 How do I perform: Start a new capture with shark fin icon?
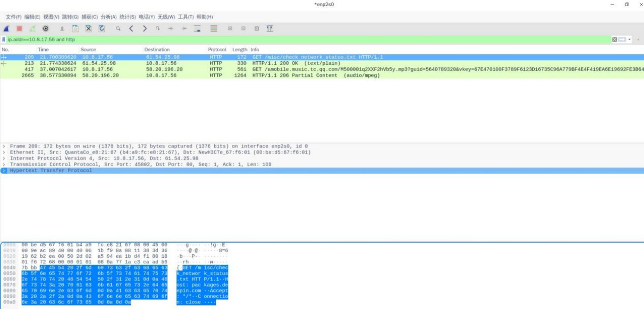(x=7, y=29)
